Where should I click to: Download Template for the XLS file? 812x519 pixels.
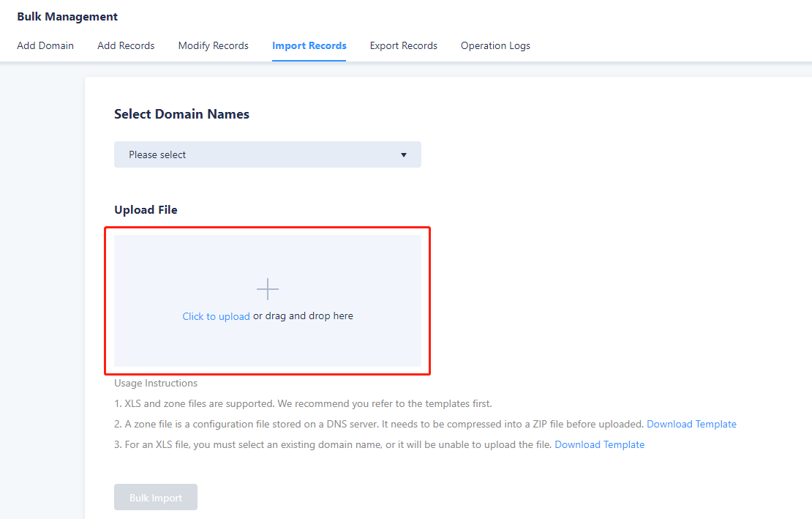[x=600, y=444]
